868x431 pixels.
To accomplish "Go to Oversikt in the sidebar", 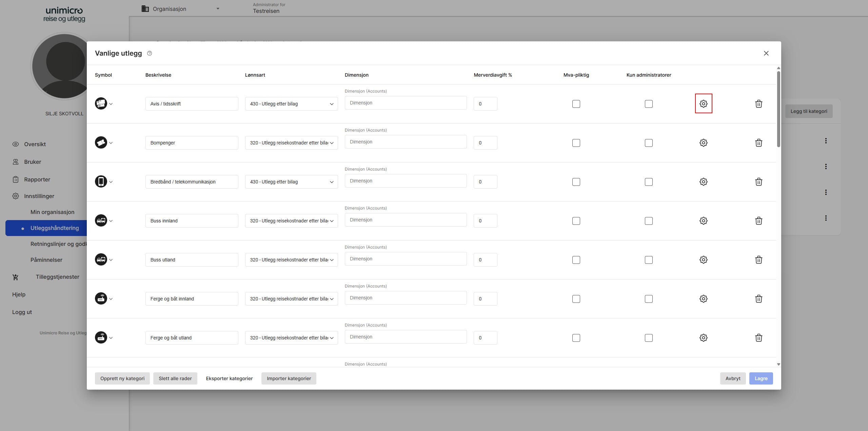I will (35, 144).
